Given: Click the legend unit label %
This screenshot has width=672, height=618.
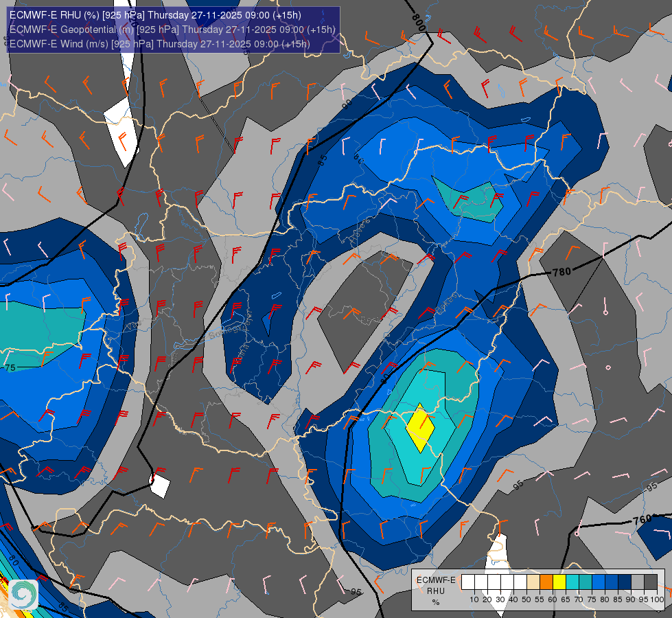Looking at the screenshot, I should (436, 602).
